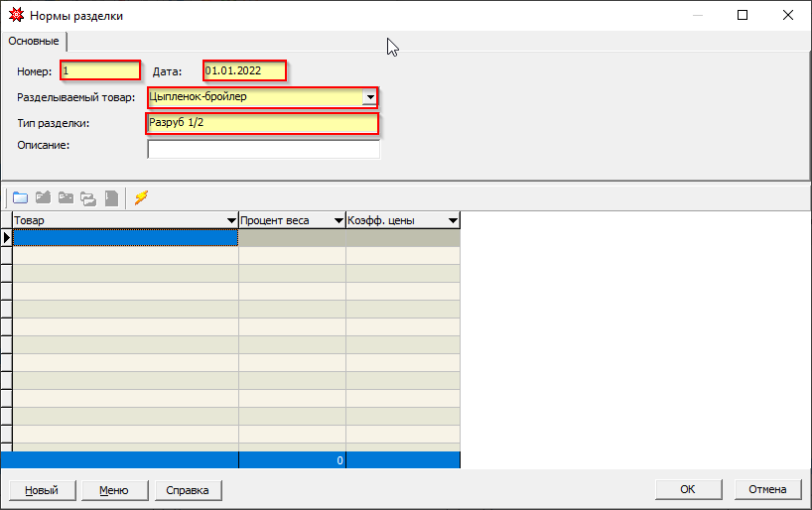
Task: Click the row indicator arrow of the first row
Action: (x=6, y=238)
